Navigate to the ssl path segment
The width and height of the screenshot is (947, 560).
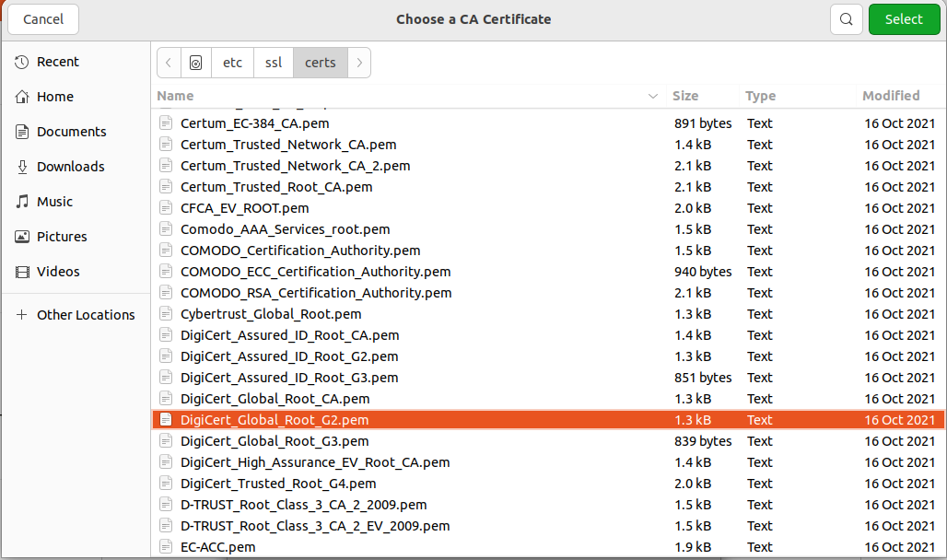coord(274,63)
